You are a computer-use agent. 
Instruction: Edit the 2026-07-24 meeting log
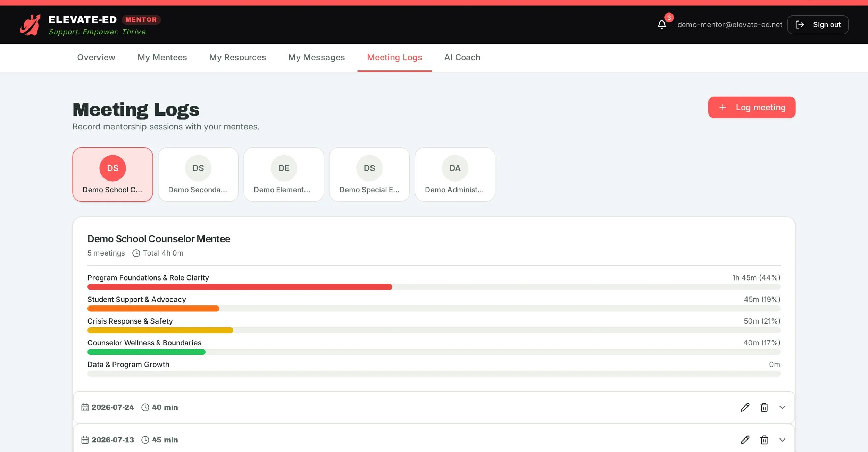[745, 407]
